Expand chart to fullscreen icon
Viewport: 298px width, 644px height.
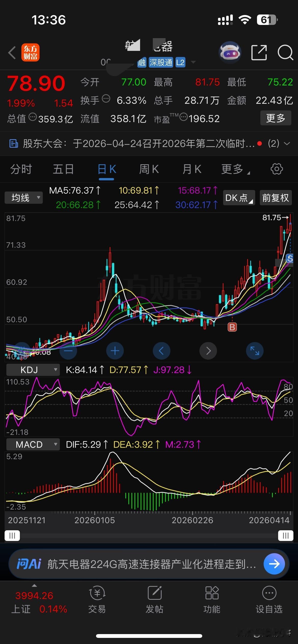pyautogui.click(x=255, y=351)
